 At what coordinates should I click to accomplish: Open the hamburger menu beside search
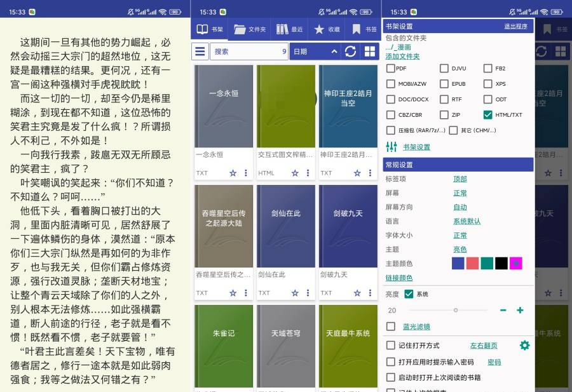[200, 51]
